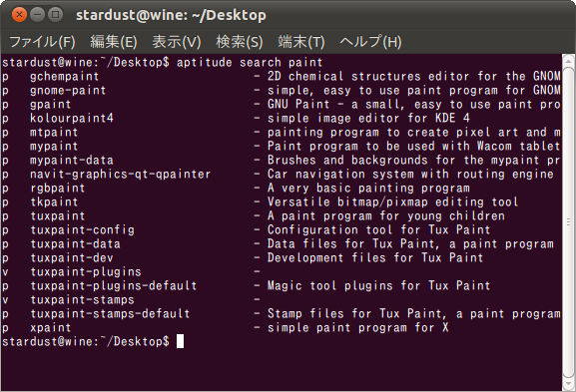Click the kolourpaint4 package line

282,118
